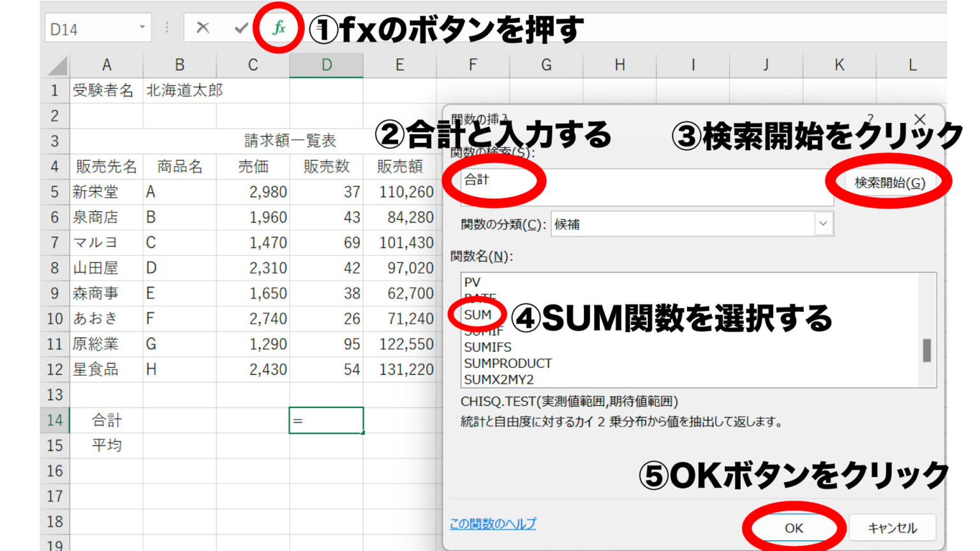
Task: Open the Name Box dropdown arrow
Action: (142, 28)
